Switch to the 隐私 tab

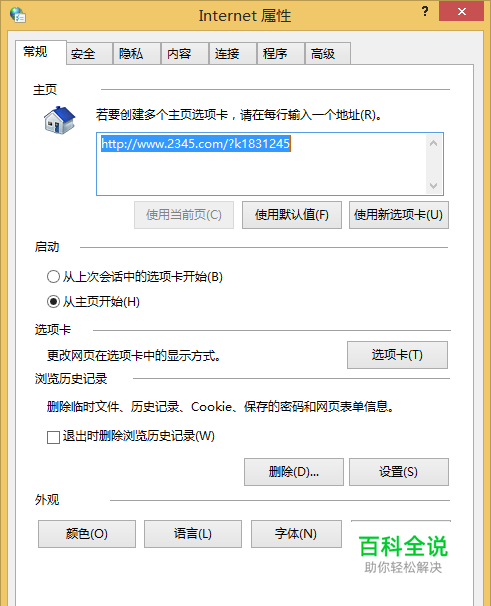137,54
